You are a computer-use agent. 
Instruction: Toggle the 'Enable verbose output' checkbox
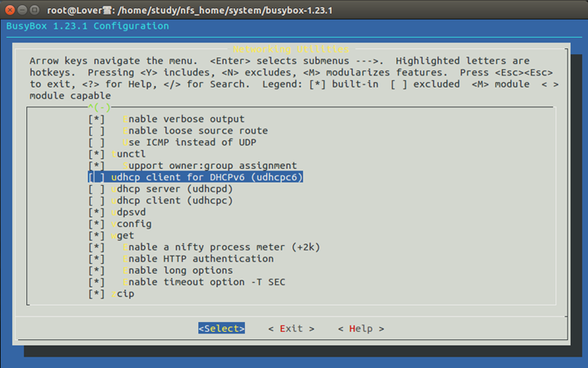[97, 119]
